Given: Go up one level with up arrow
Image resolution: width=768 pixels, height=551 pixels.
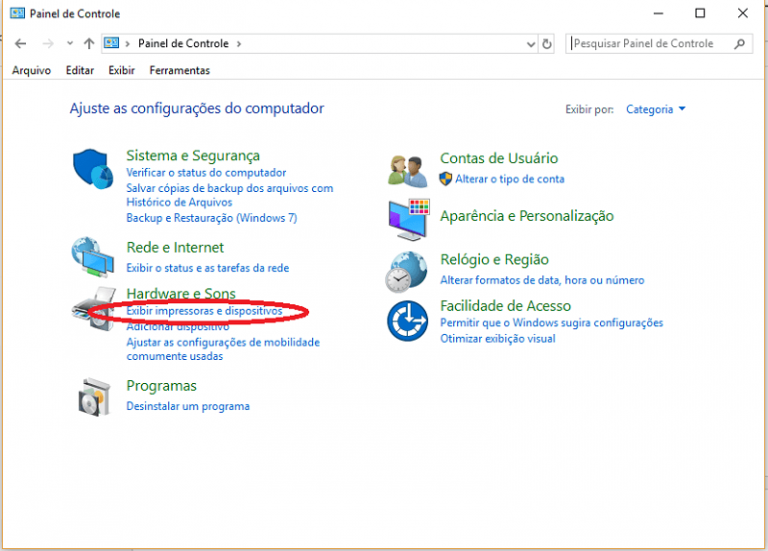Looking at the screenshot, I should coord(89,44).
